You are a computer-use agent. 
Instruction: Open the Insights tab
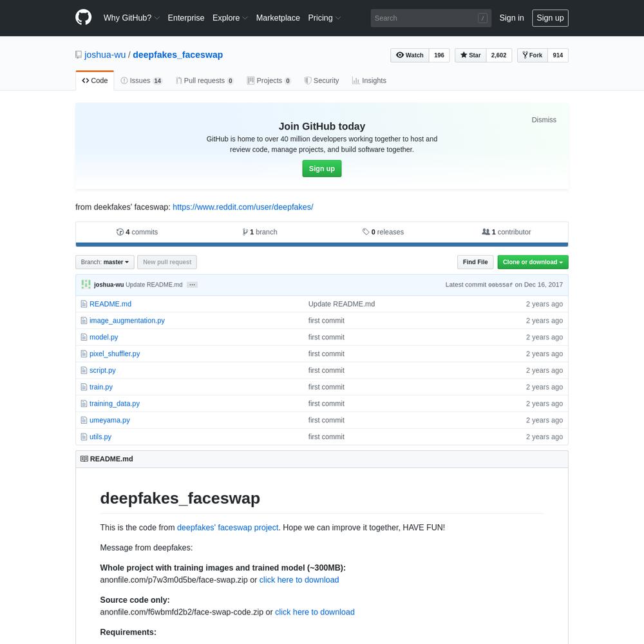369,80
